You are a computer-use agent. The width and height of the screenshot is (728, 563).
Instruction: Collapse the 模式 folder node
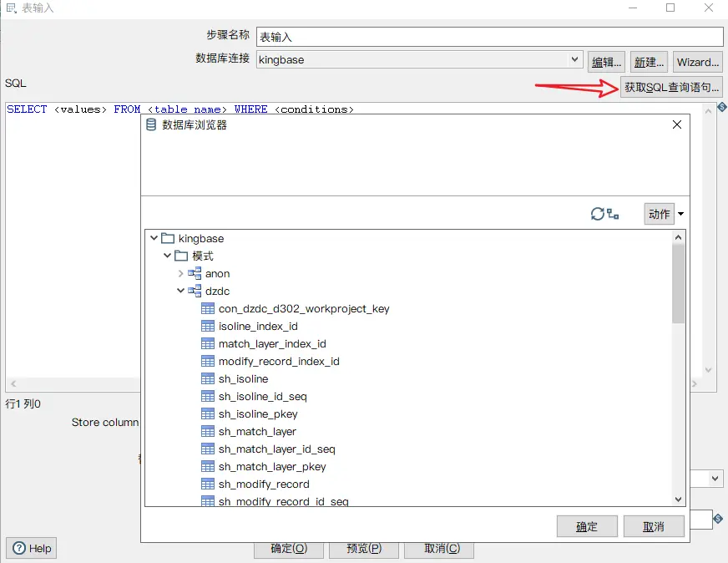168,256
